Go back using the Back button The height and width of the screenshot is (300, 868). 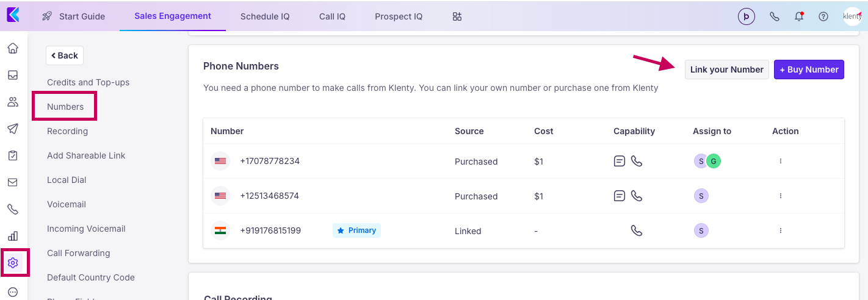(x=65, y=55)
